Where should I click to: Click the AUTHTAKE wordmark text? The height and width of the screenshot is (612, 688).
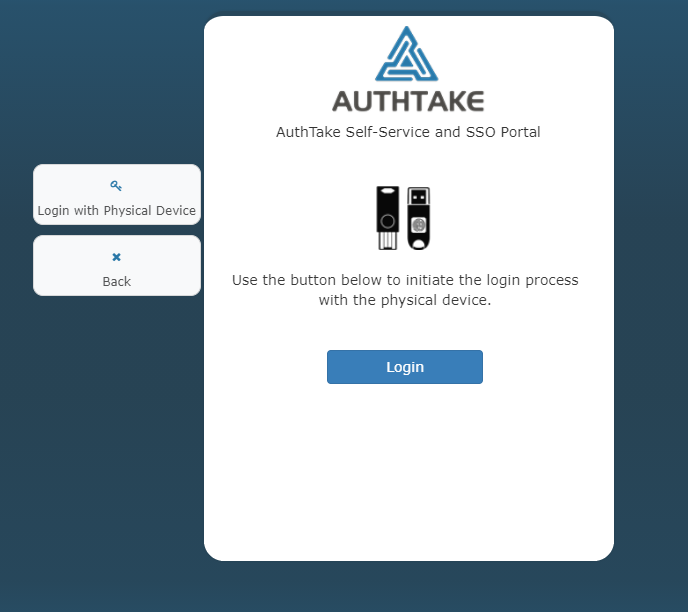(408, 101)
